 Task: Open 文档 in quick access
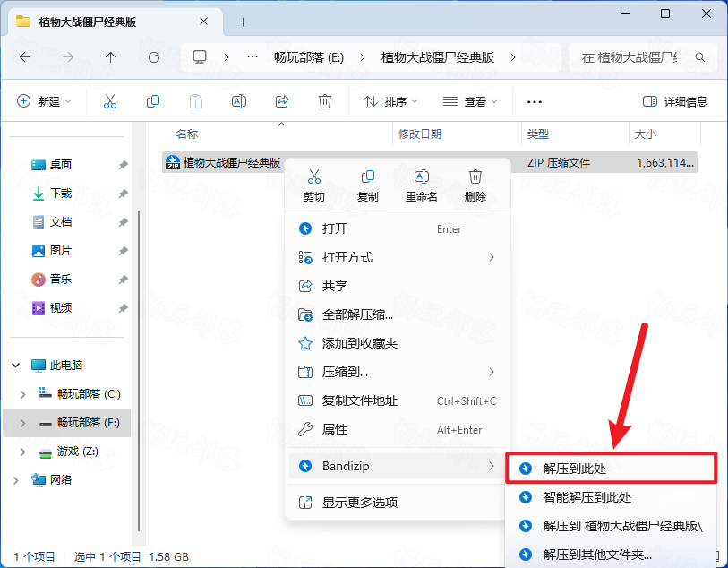pos(60,222)
